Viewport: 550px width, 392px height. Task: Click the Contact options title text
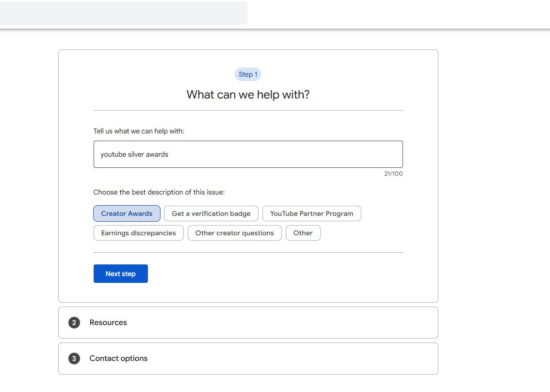[118, 359]
